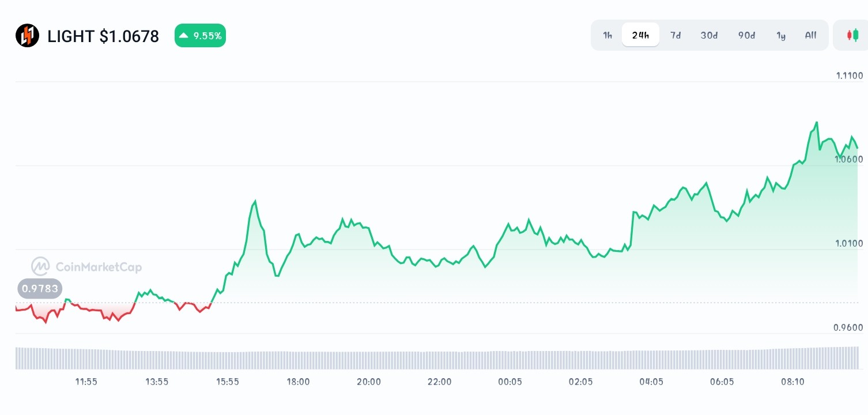Switch to candlestick chart view
The height and width of the screenshot is (415, 868).
pyautogui.click(x=852, y=35)
